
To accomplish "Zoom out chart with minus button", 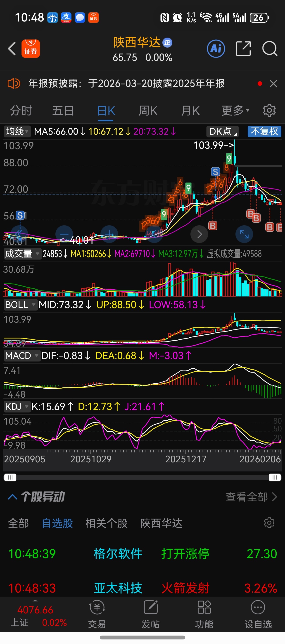I will click(64, 234).
